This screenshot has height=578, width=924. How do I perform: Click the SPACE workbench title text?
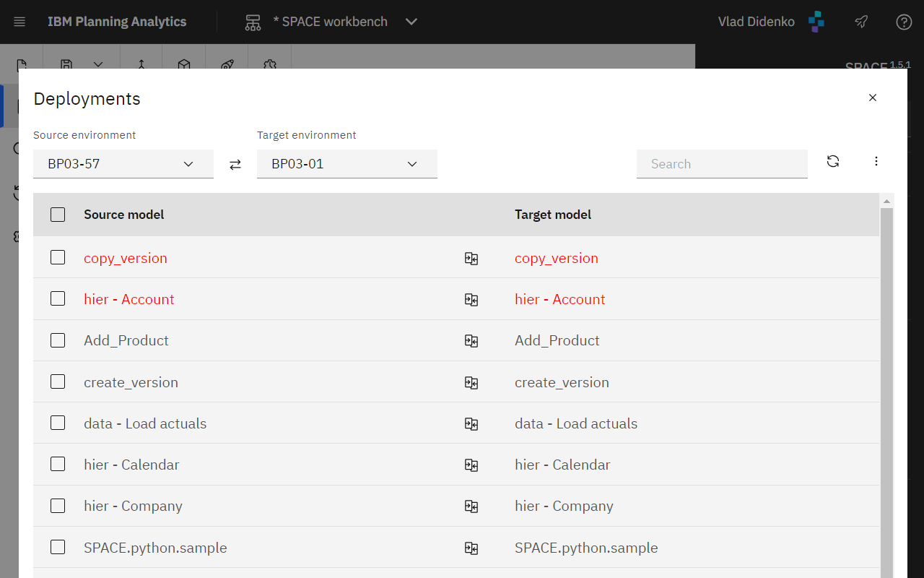pyautogui.click(x=331, y=22)
